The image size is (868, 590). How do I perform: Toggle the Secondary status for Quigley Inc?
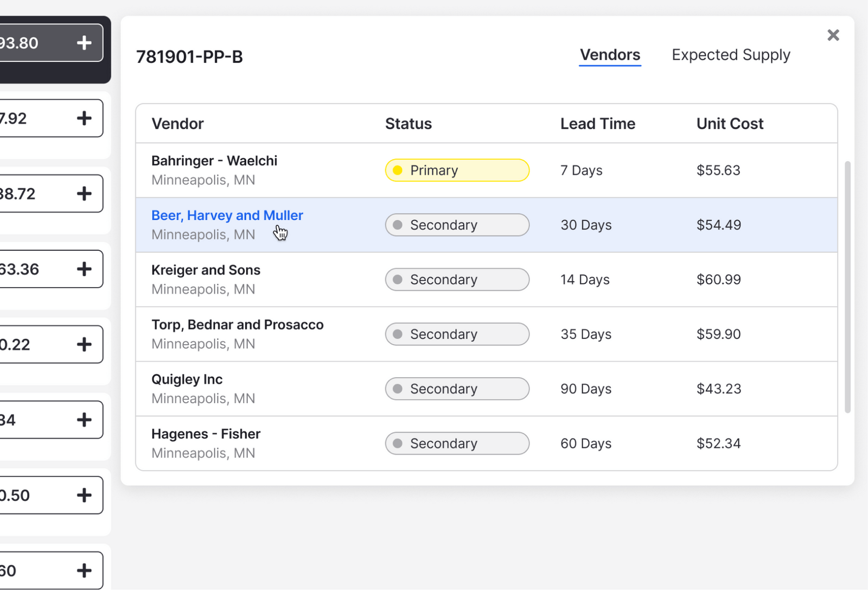[x=457, y=389]
